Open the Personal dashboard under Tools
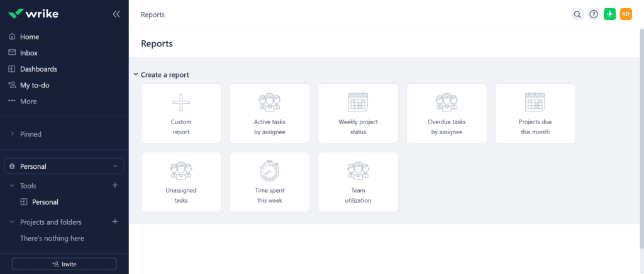 click(45, 202)
